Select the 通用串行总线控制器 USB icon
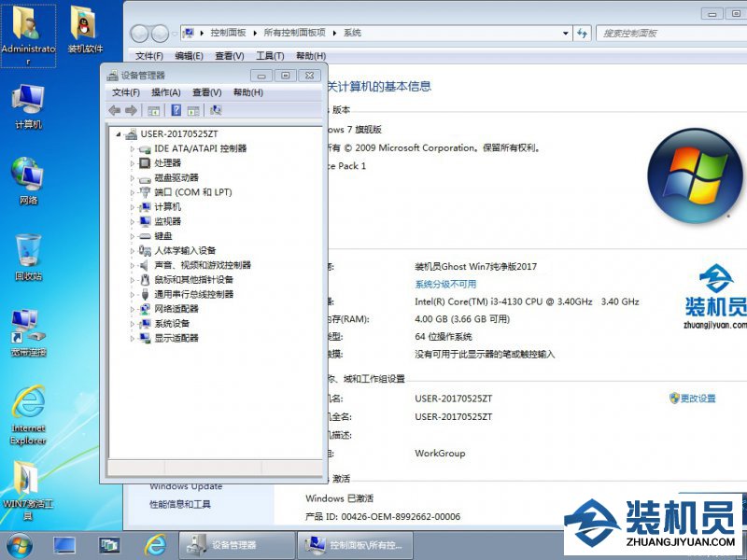 click(145, 294)
